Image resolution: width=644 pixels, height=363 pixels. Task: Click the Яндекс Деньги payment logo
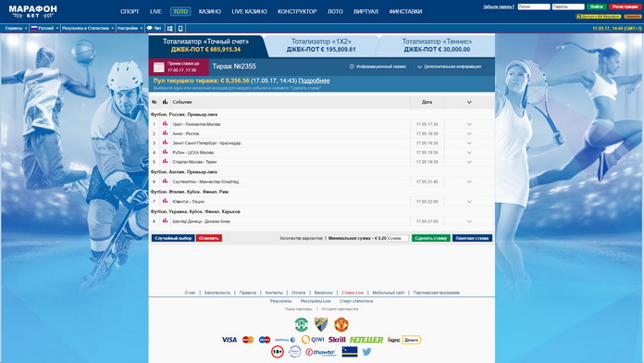click(404, 340)
